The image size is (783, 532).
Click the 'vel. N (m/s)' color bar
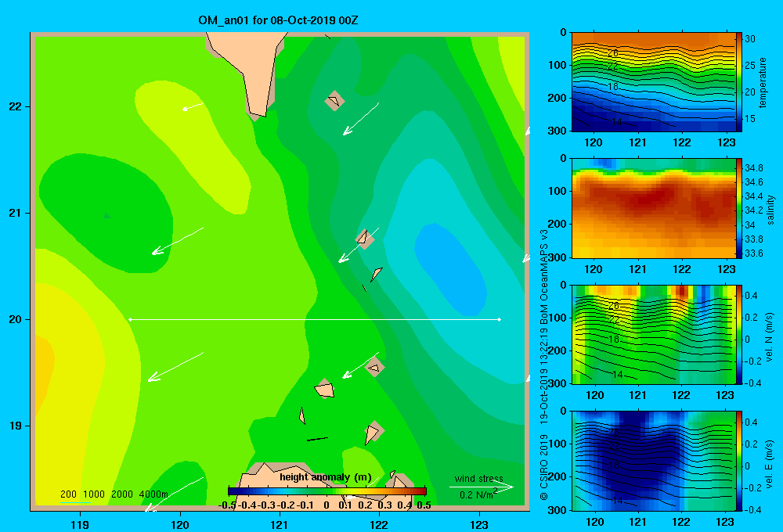click(x=739, y=334)
